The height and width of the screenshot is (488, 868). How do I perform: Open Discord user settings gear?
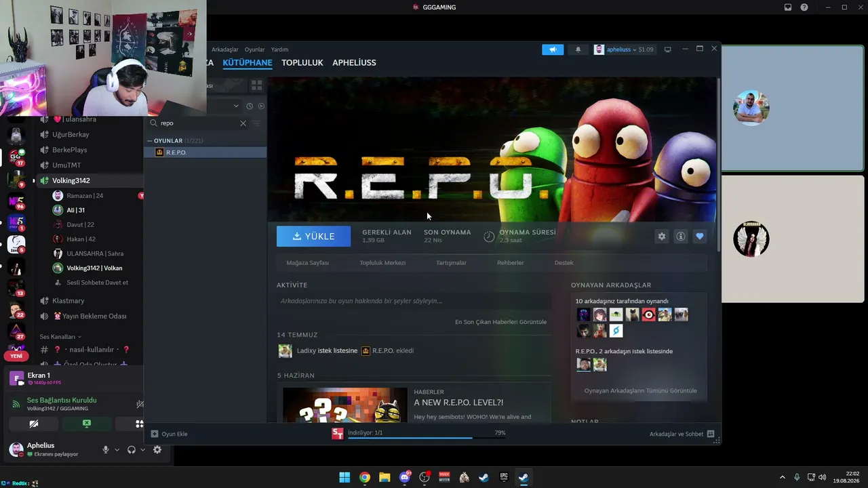(x=157, y=450)
